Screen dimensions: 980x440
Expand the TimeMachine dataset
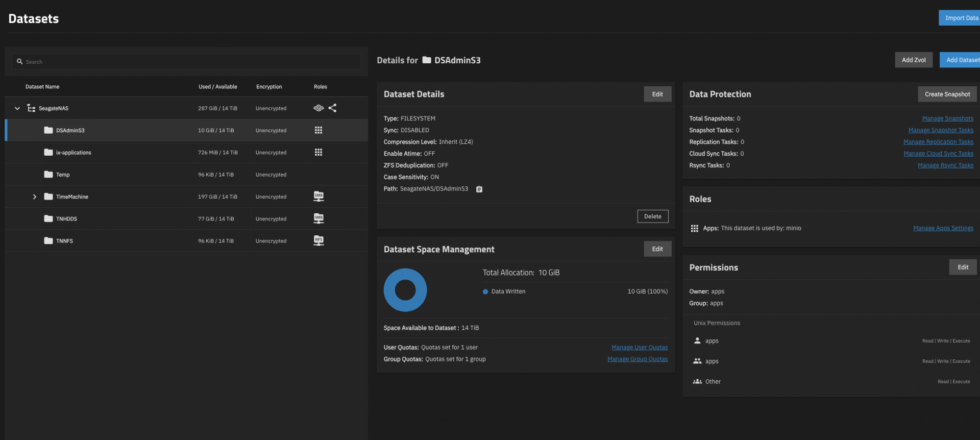tap(35, 197)
